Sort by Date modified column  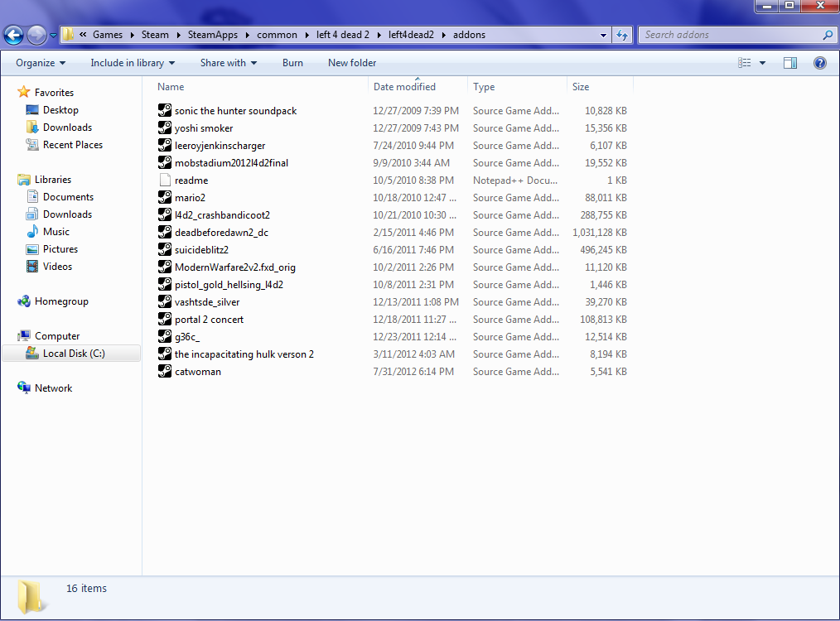(x=404, y=87)
